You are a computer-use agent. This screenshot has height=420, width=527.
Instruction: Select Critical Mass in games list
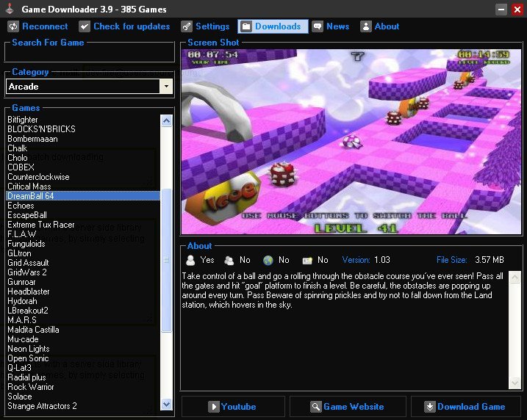click(83, 187)
